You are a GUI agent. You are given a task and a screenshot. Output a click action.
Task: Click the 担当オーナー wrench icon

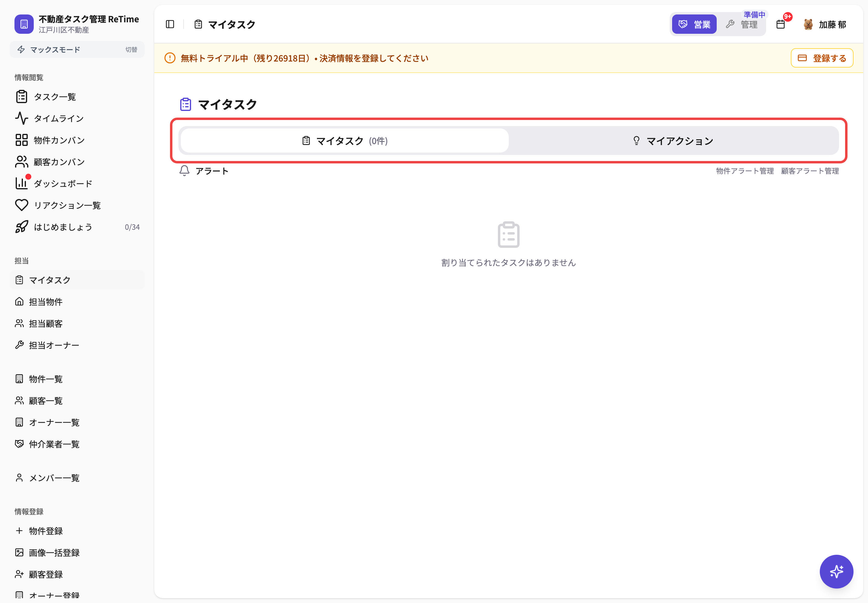[x=19, y=345]
